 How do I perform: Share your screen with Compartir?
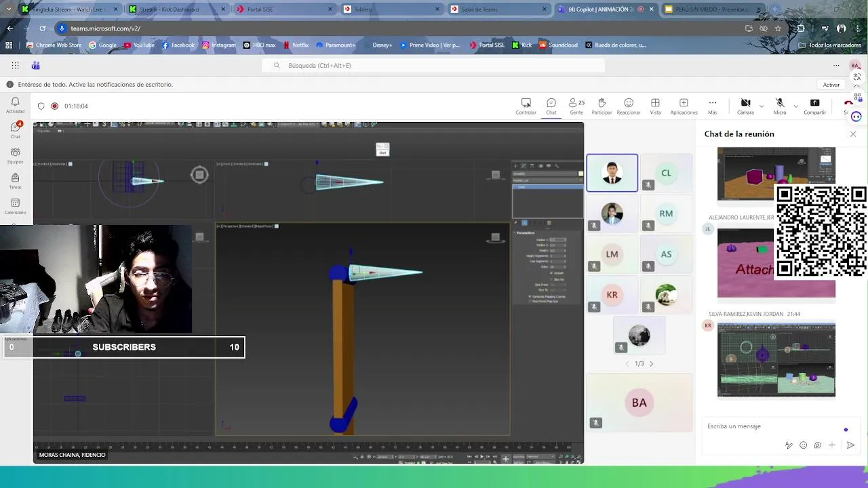coord(814,106)
